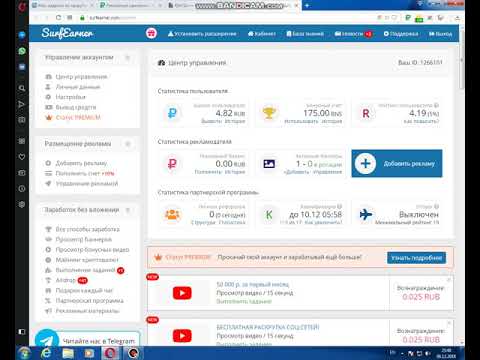Open Центр управления in the sidebar
Image resolution: width=480 pixels, height=360 pixels.
(x=81, y=77)
